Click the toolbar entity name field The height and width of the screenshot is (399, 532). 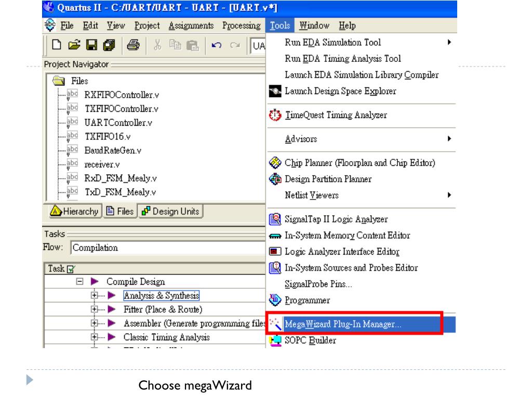pos(258,46)
